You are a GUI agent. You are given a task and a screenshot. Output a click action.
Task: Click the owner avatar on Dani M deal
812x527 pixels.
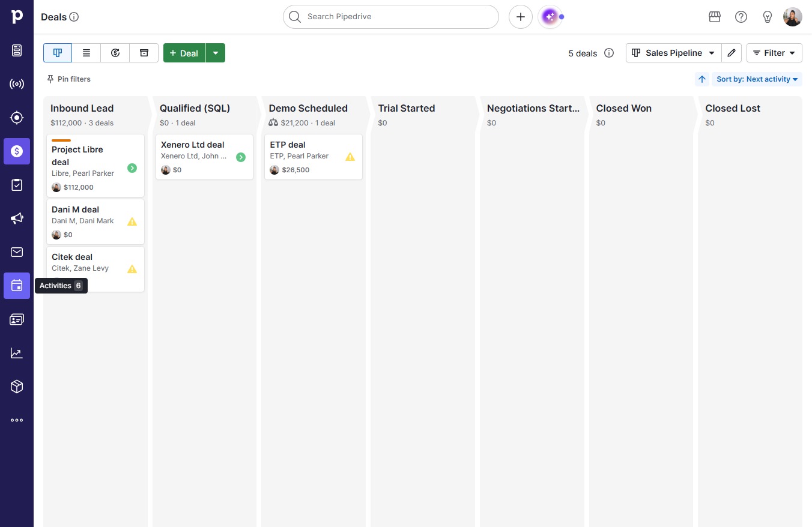pos(56,235)
